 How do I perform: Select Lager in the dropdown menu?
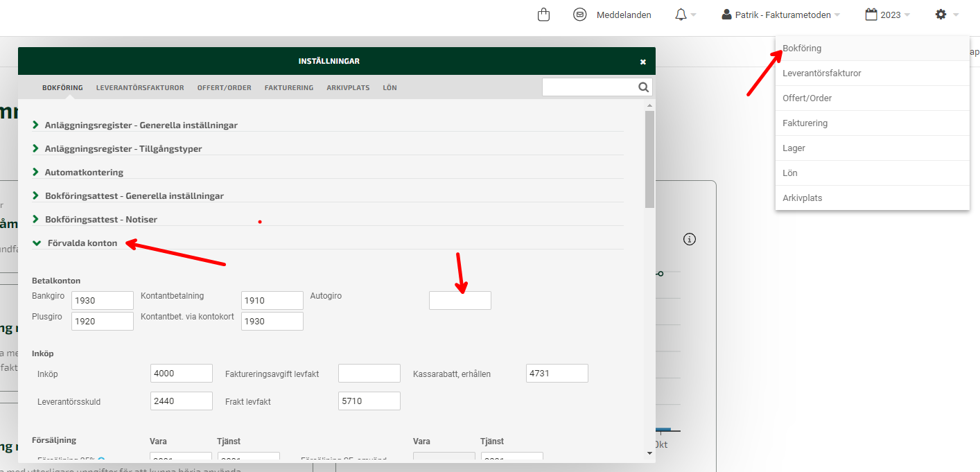(873, 148)
